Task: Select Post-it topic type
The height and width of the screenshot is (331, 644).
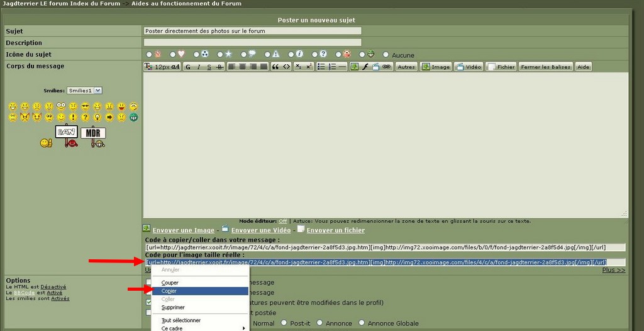Action: click(x=284, y=323)
